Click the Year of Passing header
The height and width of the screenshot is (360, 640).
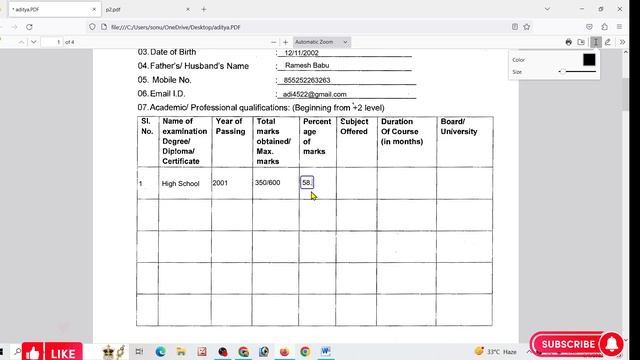tap(230, 127)
